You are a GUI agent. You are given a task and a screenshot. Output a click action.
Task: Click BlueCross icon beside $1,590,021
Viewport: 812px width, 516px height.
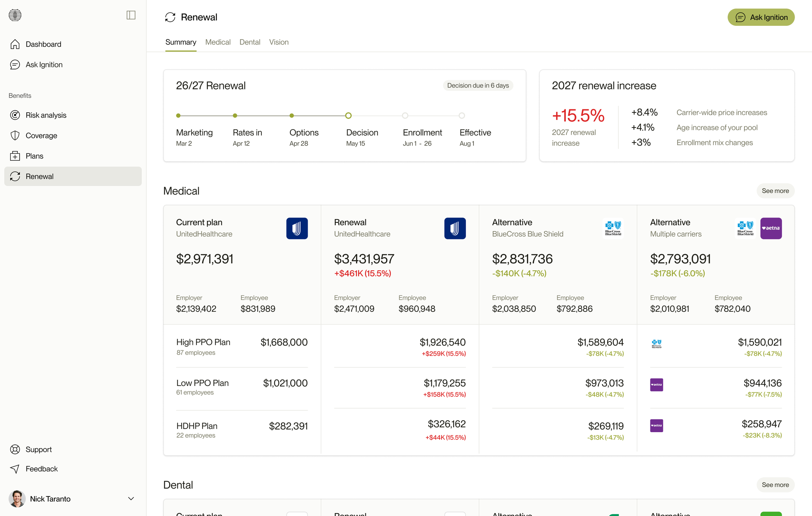(657, 344)
